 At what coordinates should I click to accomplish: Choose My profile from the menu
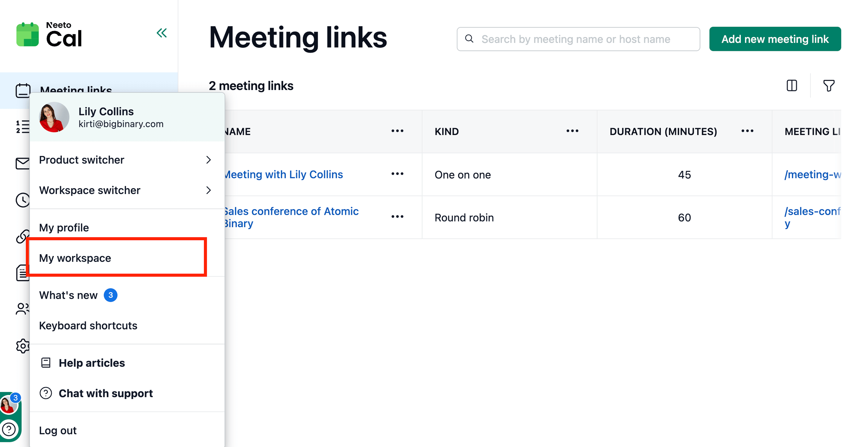pos(64,228)
